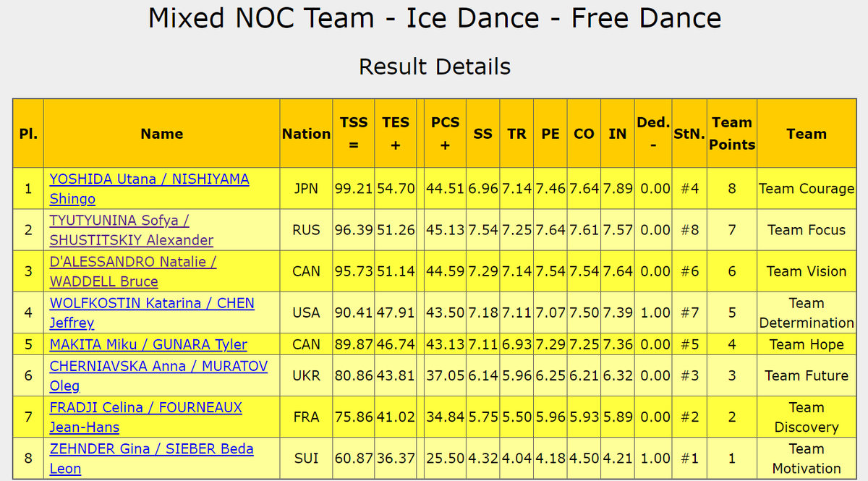Open YOSHIDA Utana / NISHIYAMA Shingo link

point(149,189)
